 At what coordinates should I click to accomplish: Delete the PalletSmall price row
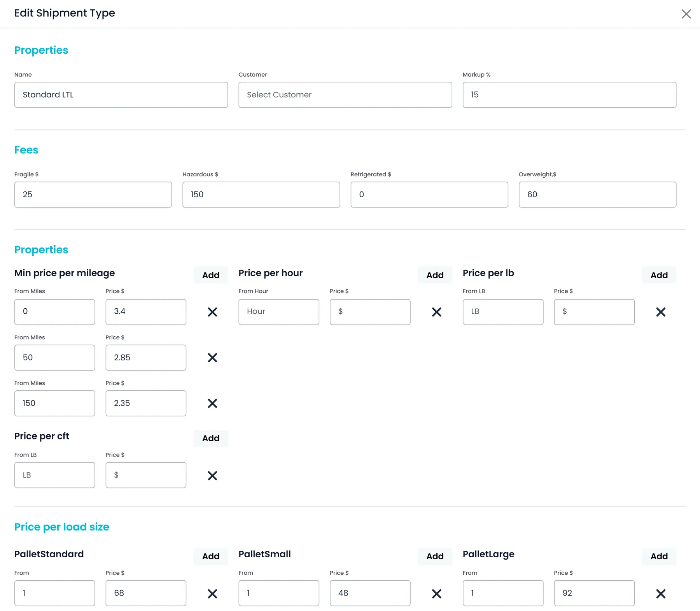(x=437, y=593)
